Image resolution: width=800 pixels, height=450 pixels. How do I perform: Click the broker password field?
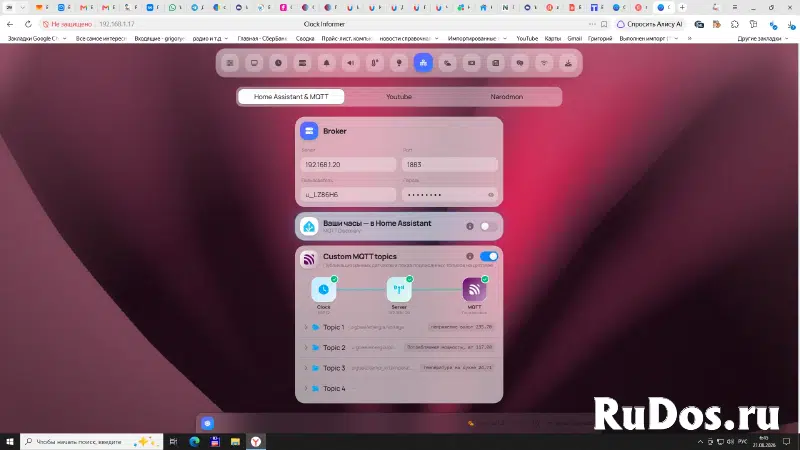coord(449,194)
